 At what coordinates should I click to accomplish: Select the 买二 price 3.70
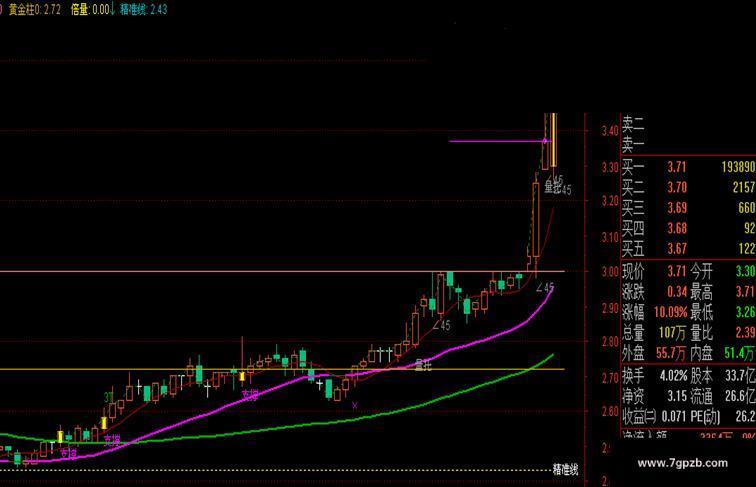click(x=677, y=188)
